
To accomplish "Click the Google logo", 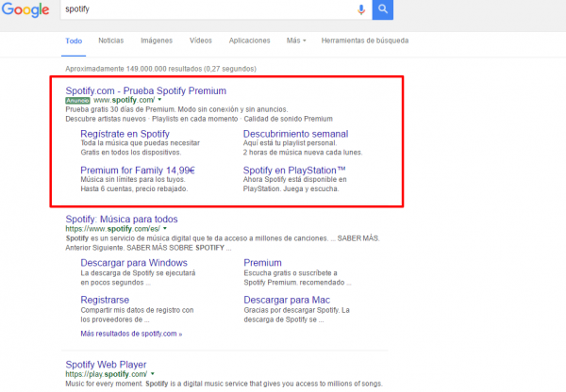I will (25, 9).
